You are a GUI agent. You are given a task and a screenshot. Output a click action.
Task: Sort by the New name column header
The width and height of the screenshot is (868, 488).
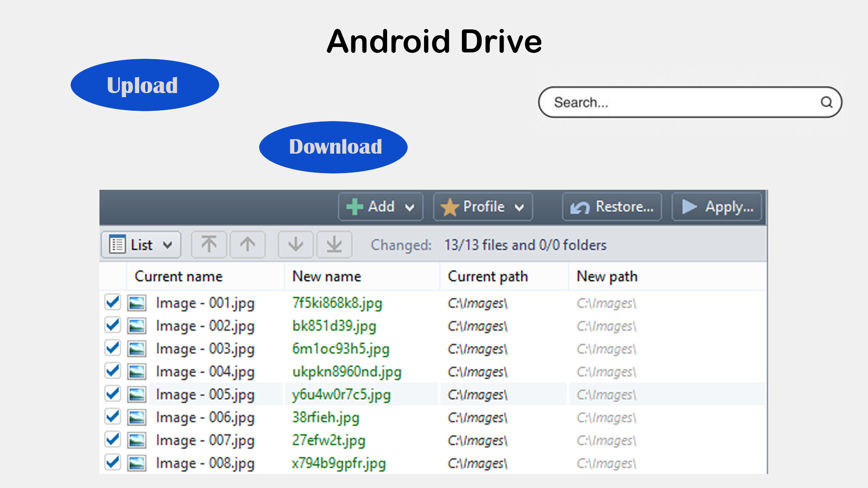326,276
